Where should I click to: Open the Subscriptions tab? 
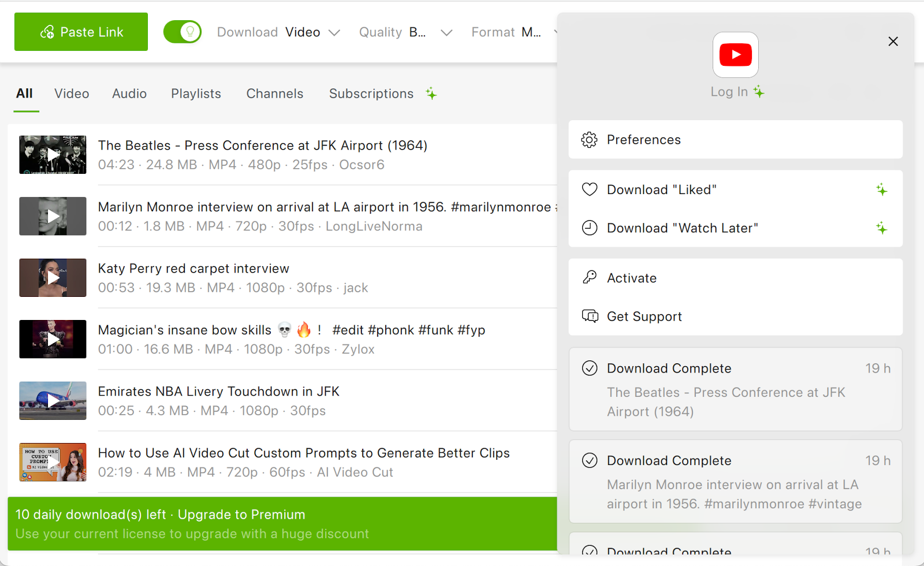371,94
